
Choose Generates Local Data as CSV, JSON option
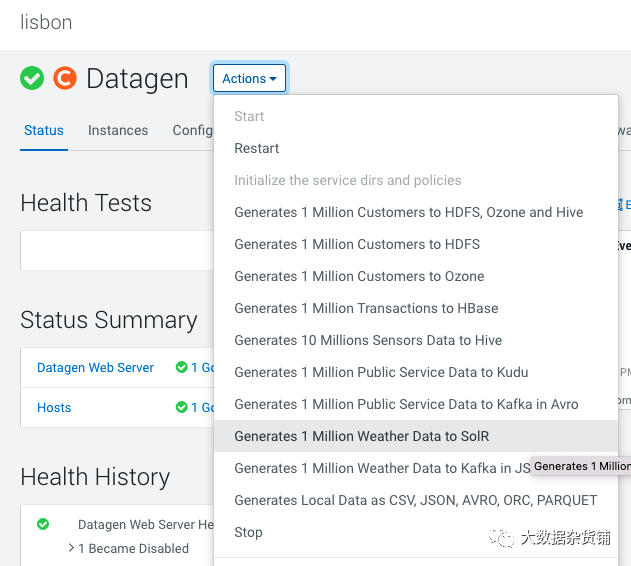click(415, 500)
